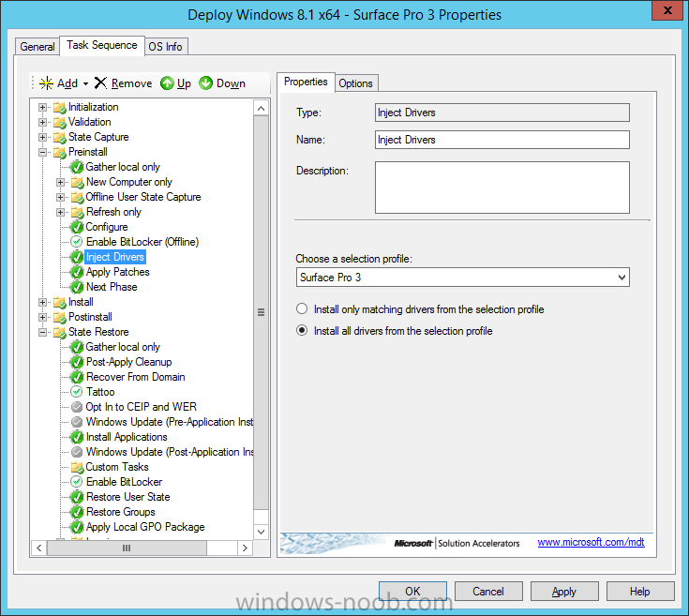
Task: Click the Restore Groups step icon
Action: pos(77,512)
